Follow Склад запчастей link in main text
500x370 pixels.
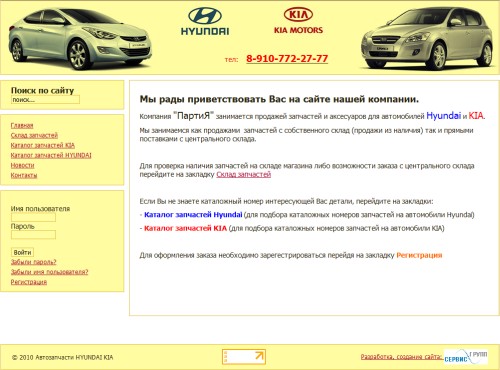pos(244,174)
